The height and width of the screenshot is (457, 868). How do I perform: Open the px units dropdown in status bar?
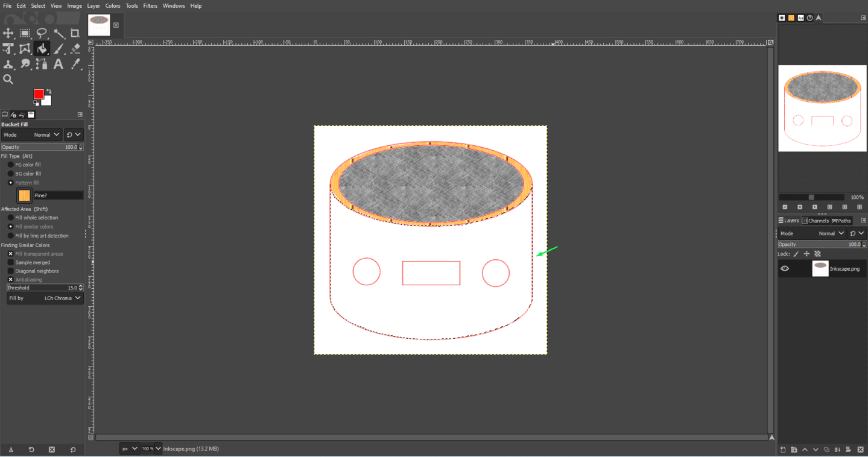129,449
